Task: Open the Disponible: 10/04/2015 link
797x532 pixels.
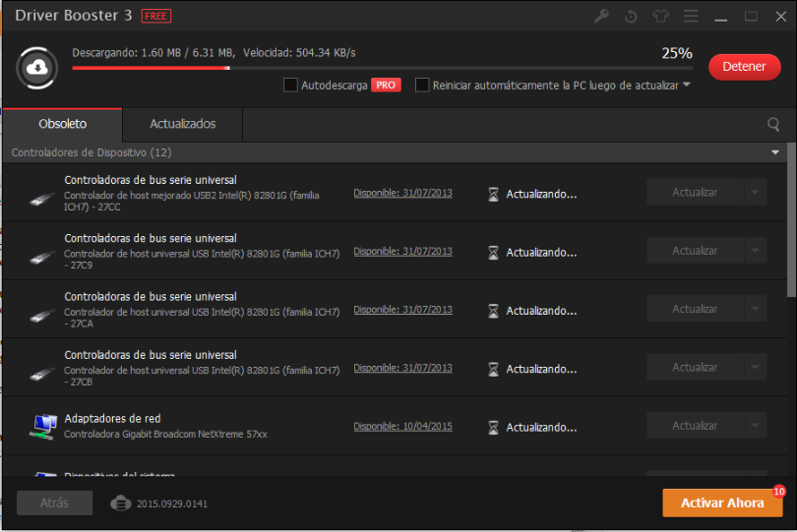Action: (x=402, y=427)
